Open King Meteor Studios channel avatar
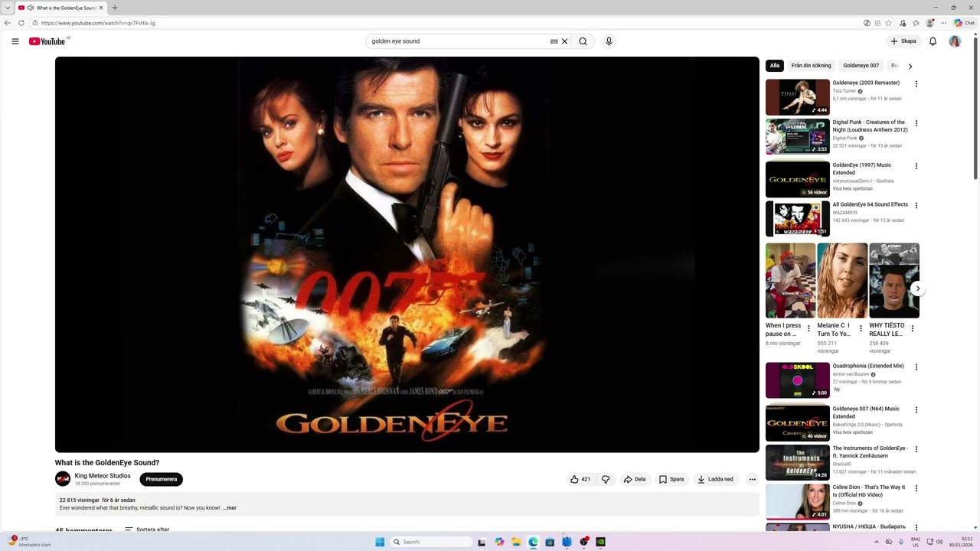 point(63,479)
